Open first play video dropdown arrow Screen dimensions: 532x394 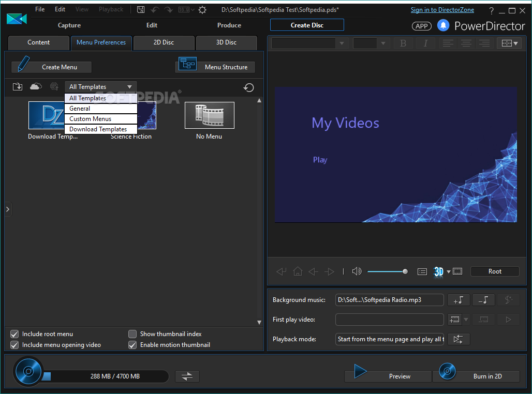coord(466,320)
